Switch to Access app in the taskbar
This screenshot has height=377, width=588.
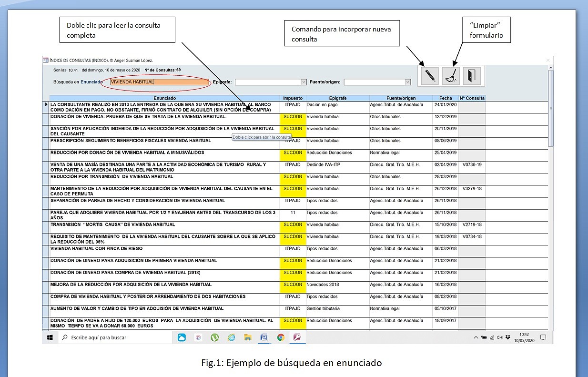click(x=297, y=337)
